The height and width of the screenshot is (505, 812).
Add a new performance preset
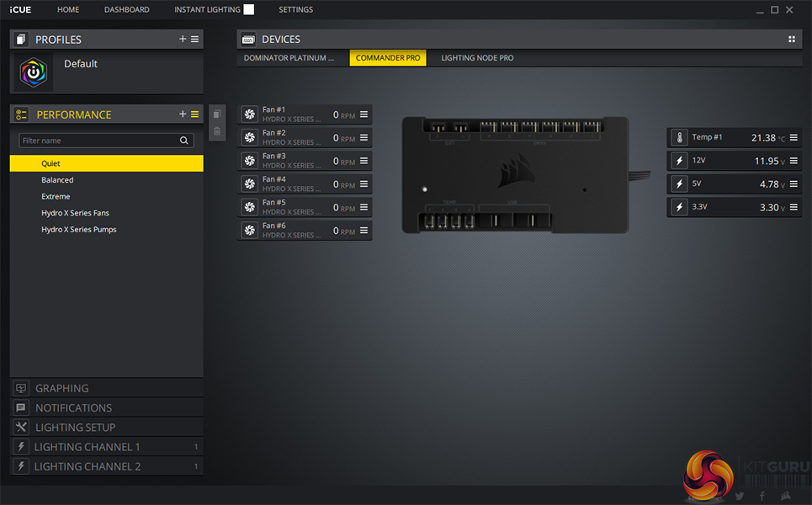pos(183,114)
